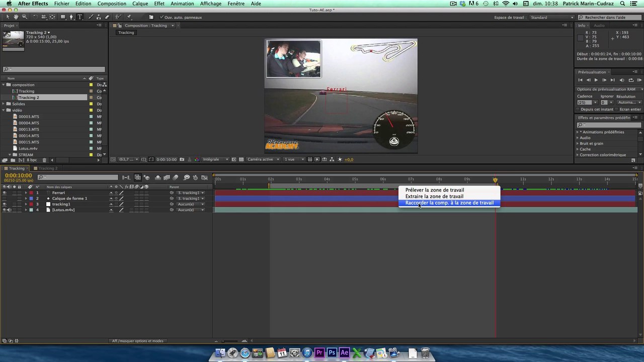Hide the Ferrari layer eye
Image resolution: width=644 pixels, height=362 pixels.
pos(5,193)
